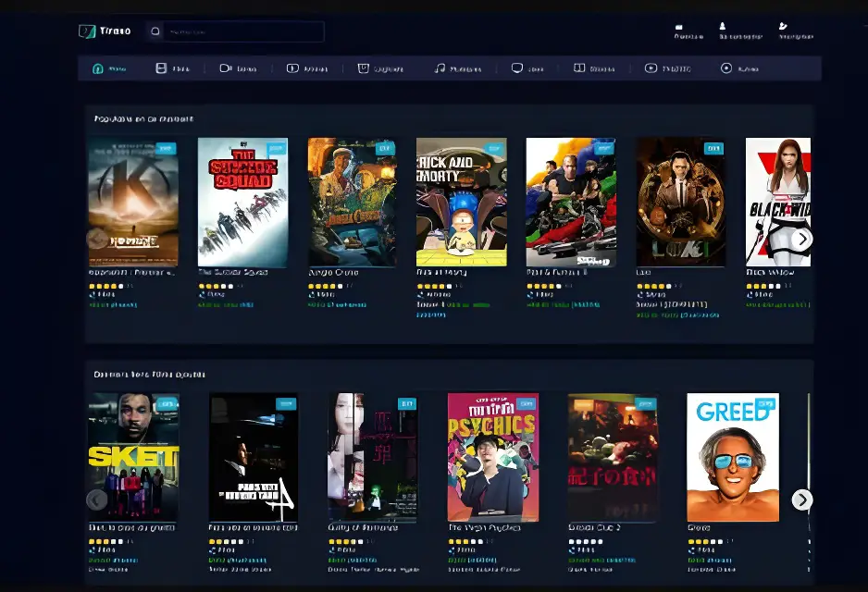Click the star rating under Jungle Cruise
The width and height of the screenshot is (868, 592).
pyautogui.click(x=326, y=286)
